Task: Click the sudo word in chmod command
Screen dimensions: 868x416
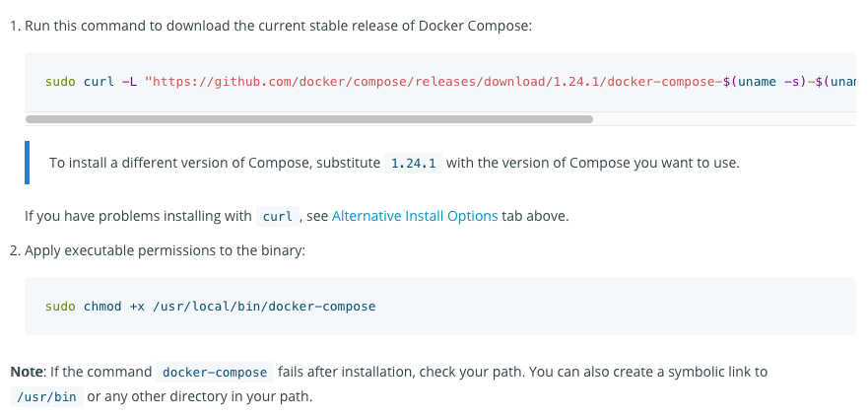Action: click(60, 307)
